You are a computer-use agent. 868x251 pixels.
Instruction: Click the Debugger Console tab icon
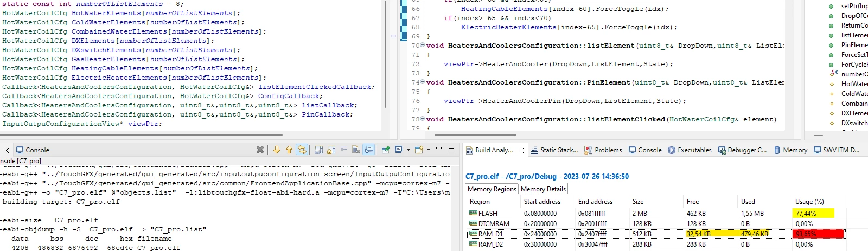722,150
